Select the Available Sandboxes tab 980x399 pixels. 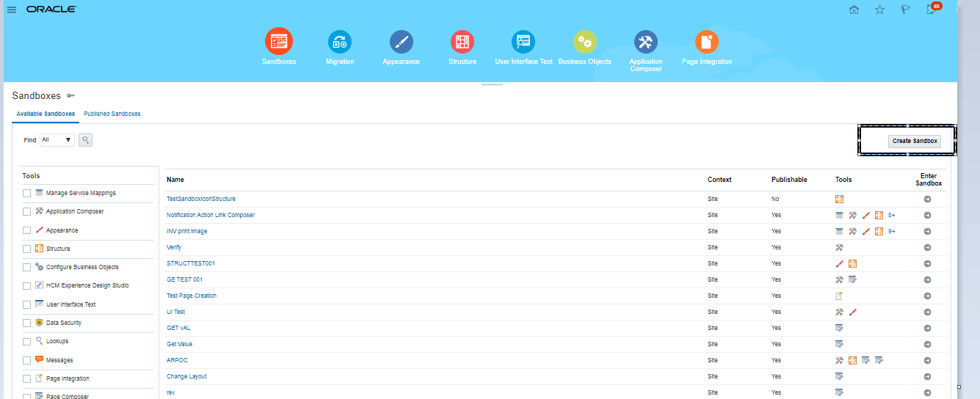(46, 114)
